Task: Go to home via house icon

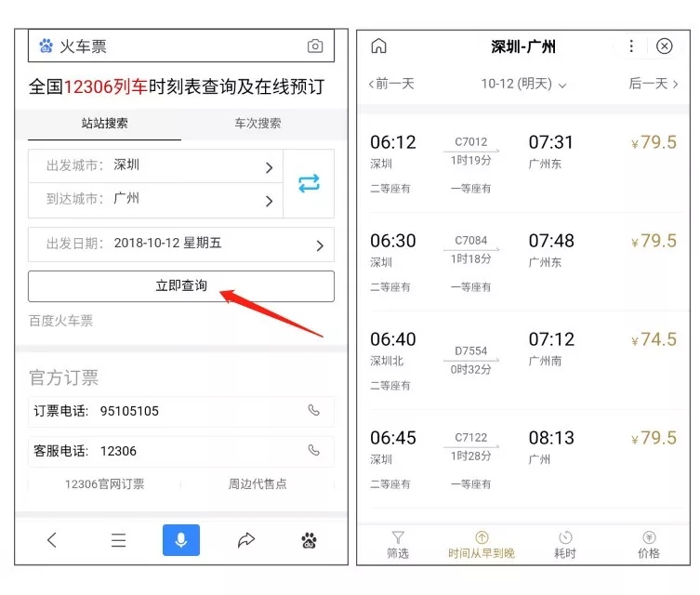Action: tap(378, 46)
